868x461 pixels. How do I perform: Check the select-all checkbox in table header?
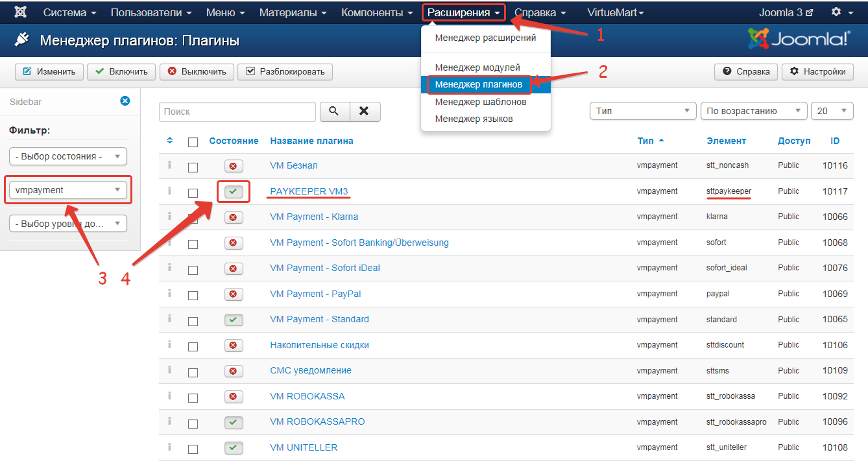pyautogui.click(x=193, y=142)
